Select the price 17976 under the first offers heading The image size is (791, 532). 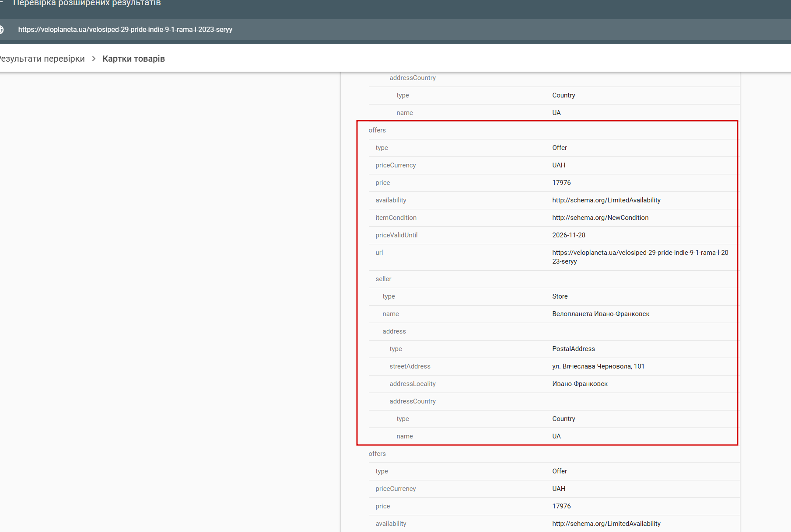(x=561, y=183)
